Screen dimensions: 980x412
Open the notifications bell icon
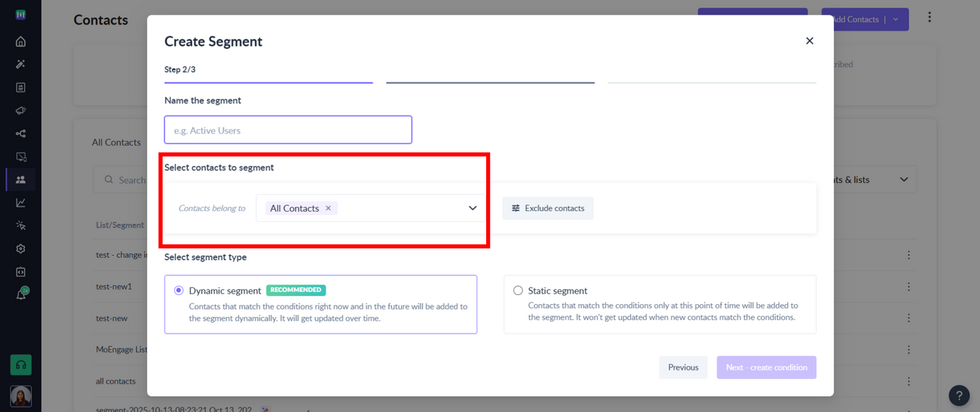(20, 294)
